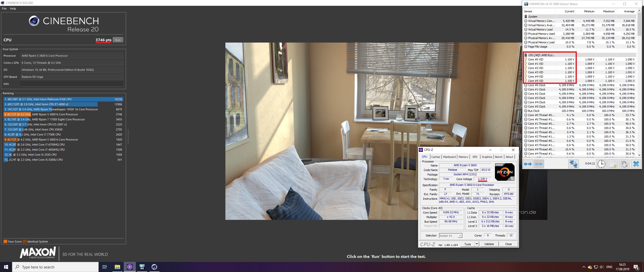Click blue X to close HWiNFO sensors
Screen dimensions: 644x272
pyautogui.click(x=636, y=164)
